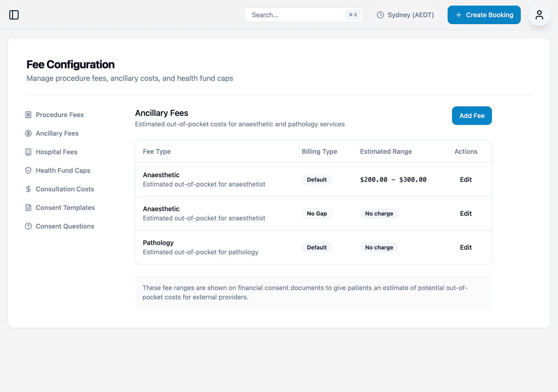Select the Default billing badge for Anaesthetic
The image size is (558, 392).
pos(317,180)
